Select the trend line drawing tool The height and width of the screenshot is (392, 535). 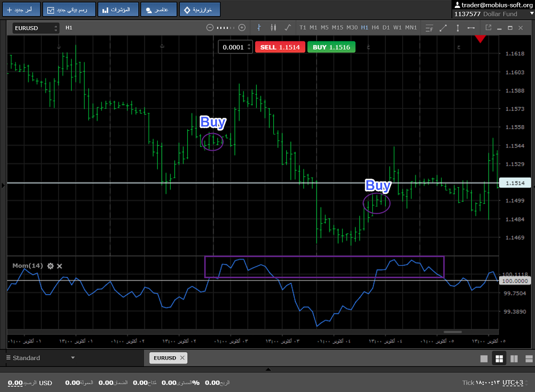click(x=443, y=28)
